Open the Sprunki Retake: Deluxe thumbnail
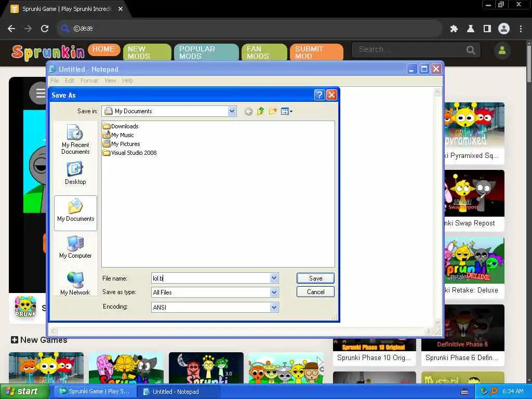Viewport: 532px width, 399px height. click(474, 260)
